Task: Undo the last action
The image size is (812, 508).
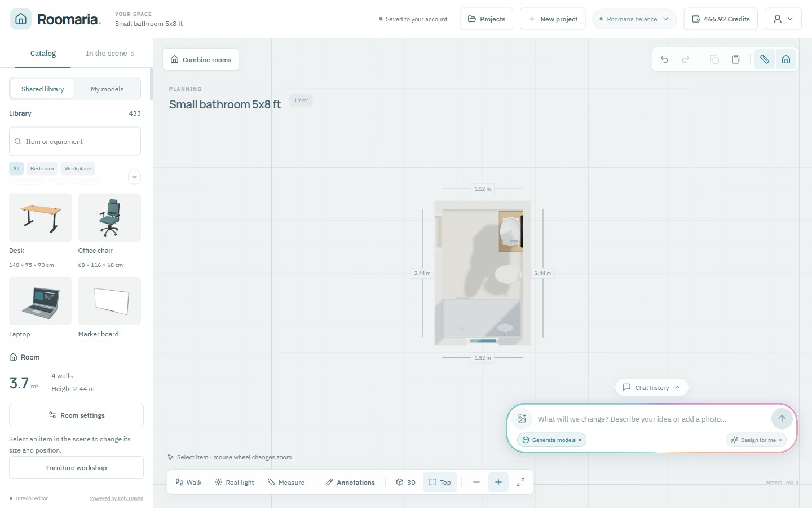Action: click(x=664, y=59)
